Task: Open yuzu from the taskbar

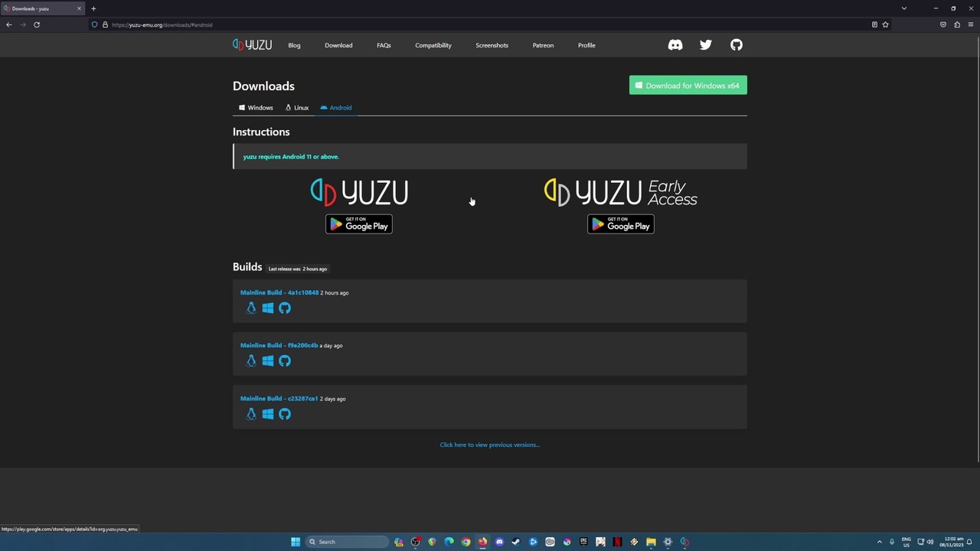Action: pos(684,542)
